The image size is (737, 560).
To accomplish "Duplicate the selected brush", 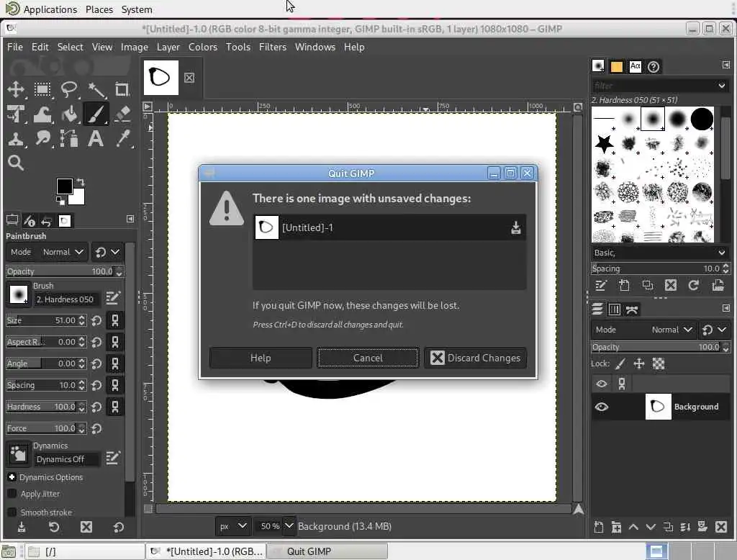I will coord(648,286).
